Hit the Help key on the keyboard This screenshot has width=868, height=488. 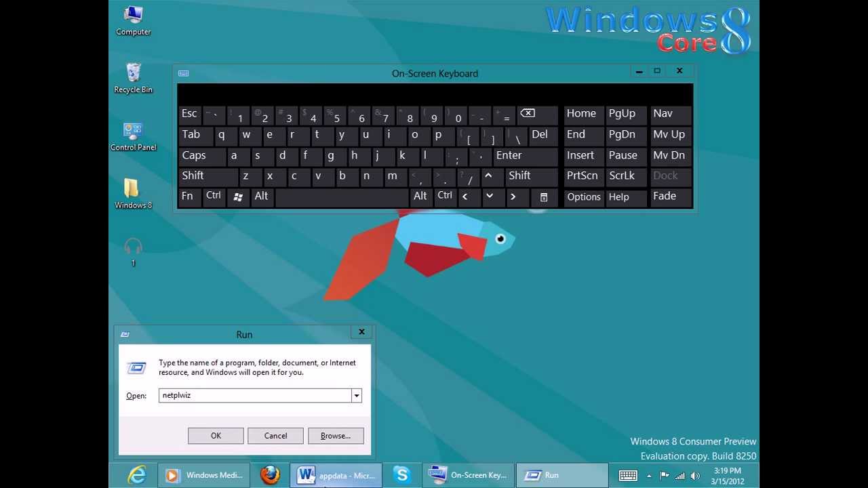(626, 197)
